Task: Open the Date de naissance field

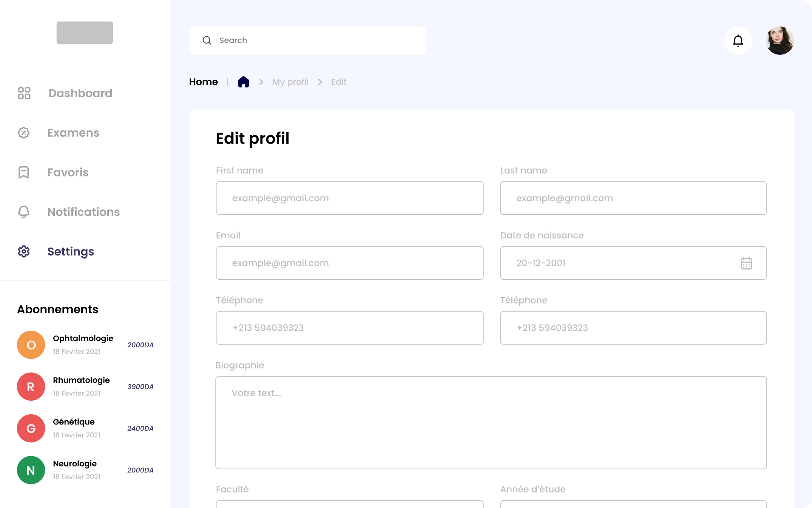Action: 619,263
